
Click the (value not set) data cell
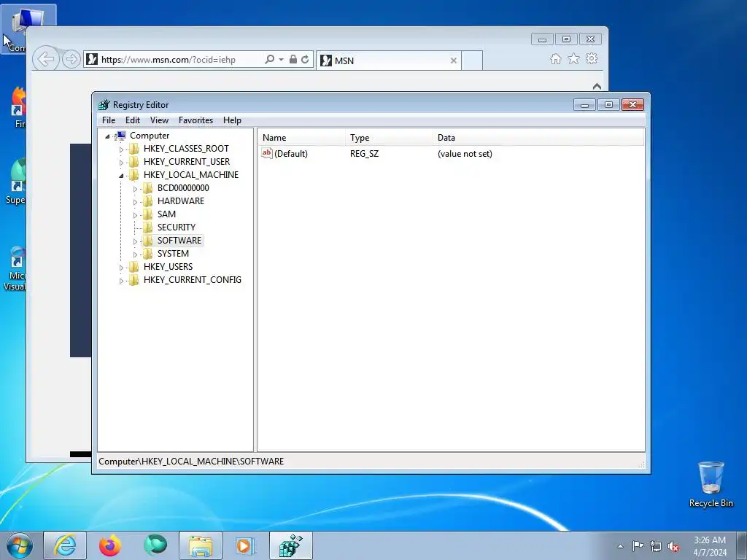click(x=465, y=154)
